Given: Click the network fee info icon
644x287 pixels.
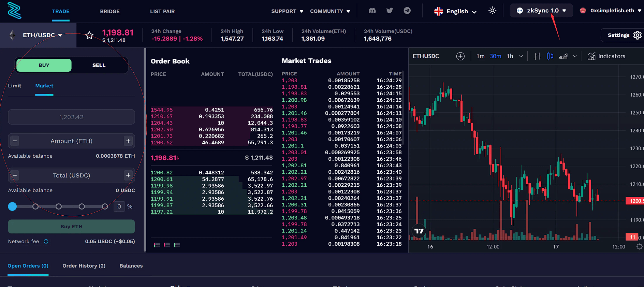Looking at the screenshot, I should 46,241.
